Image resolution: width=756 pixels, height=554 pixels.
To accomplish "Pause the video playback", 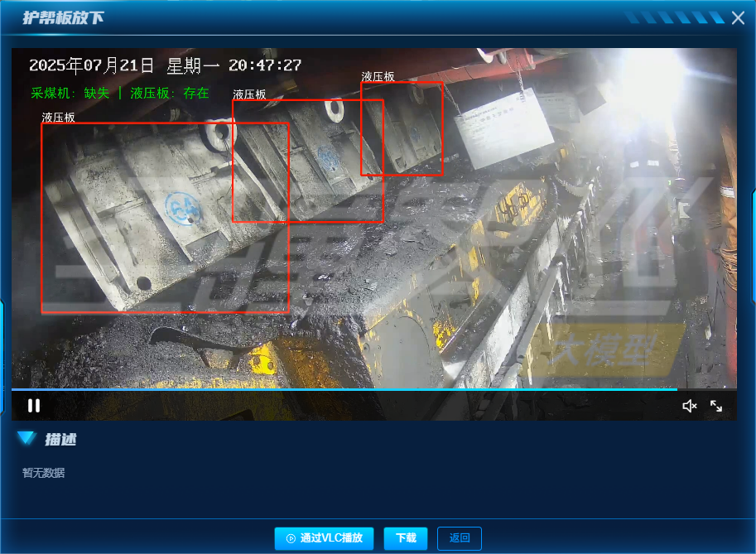I will [x=34, y=406].
